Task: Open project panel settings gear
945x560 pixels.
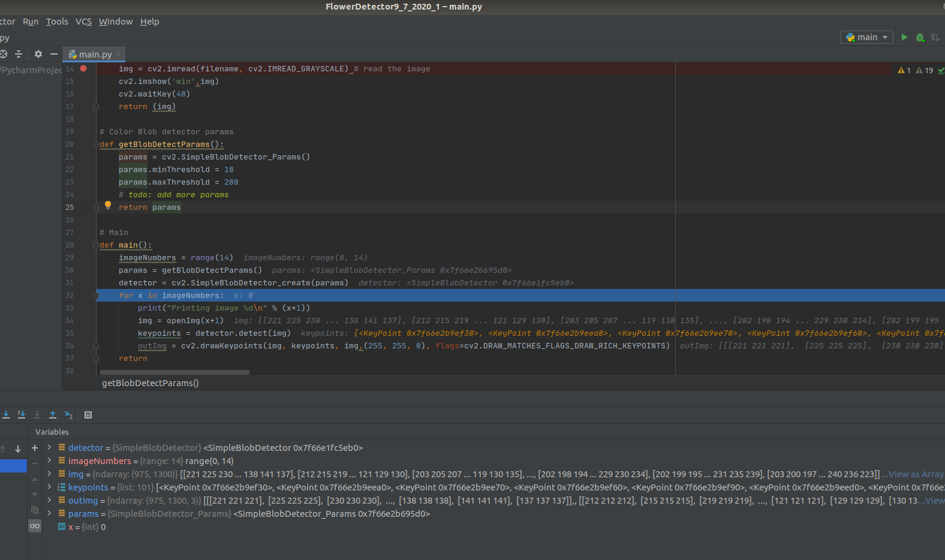Action: pos(38,54)
